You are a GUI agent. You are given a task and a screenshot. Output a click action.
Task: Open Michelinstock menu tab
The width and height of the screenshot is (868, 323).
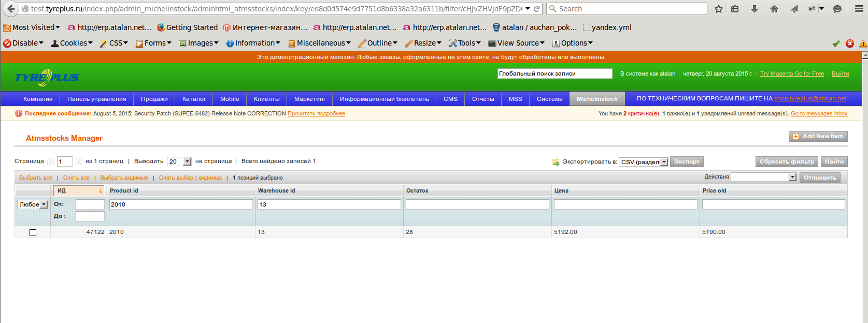pyautogui.click(x=597, y=99)
